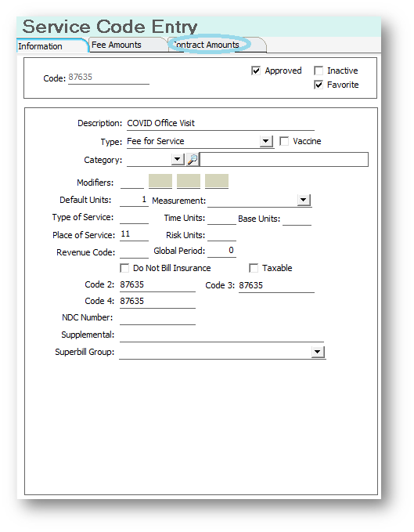The image size is (414, 532).
Task: Edit the Default Units field
Action: click(134, 200)
